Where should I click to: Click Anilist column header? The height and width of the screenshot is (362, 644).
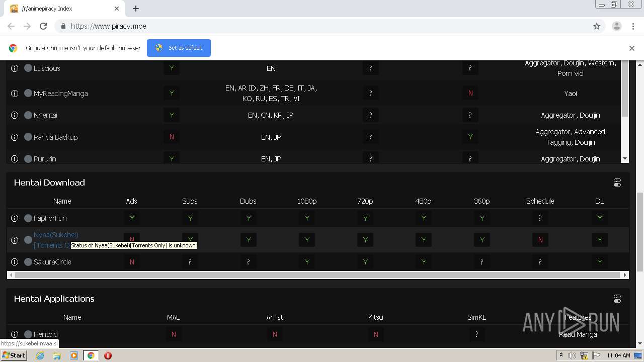275,317
